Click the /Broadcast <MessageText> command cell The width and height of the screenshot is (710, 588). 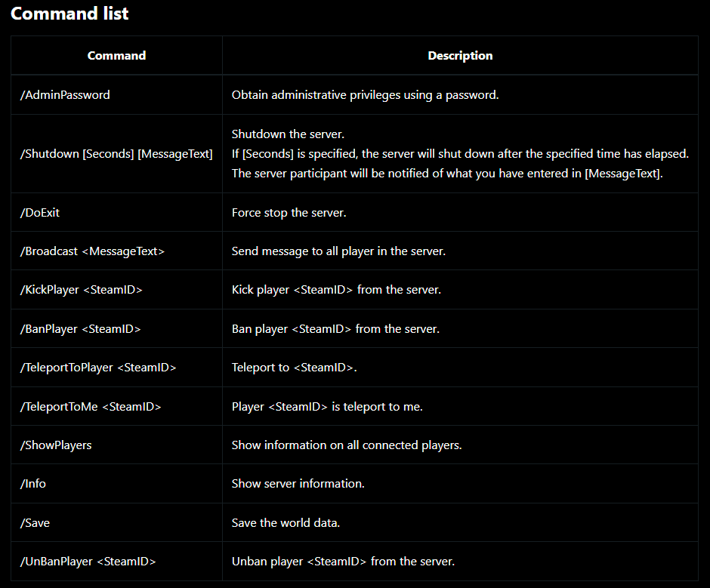click(x=92, y=251)
